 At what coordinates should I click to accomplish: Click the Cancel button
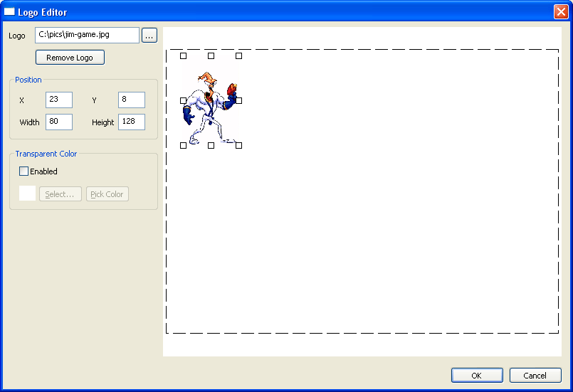click(535, 375)
